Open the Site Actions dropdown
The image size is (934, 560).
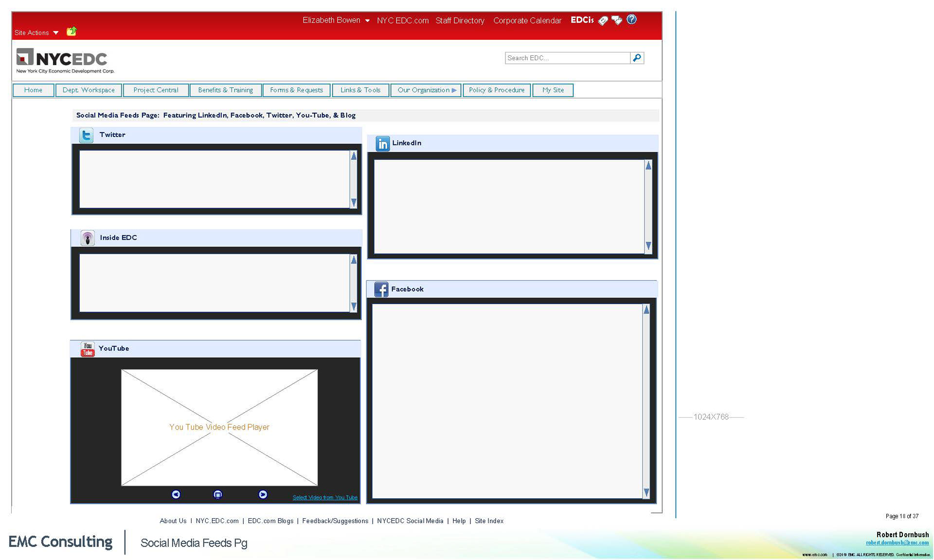coord(36,33)
